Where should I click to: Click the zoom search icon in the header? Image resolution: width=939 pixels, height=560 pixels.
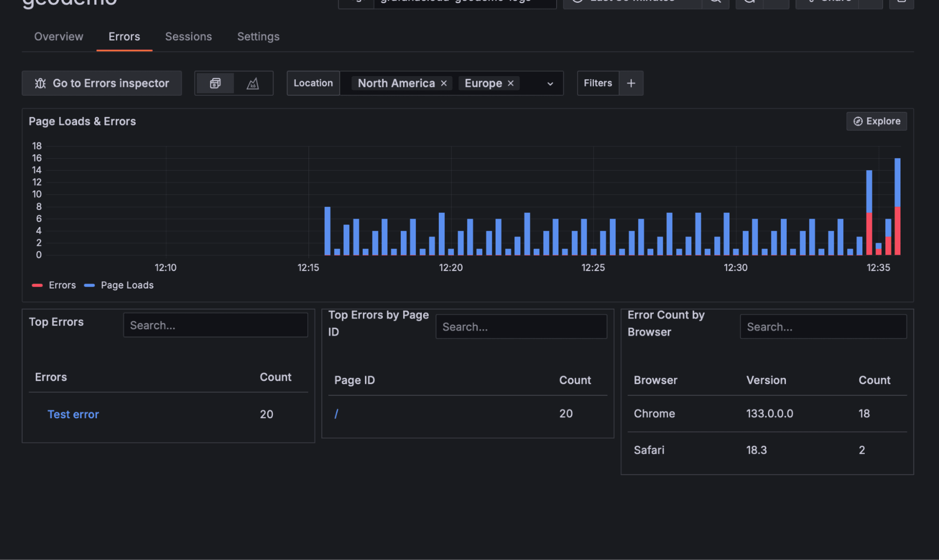tap(715, 2)
